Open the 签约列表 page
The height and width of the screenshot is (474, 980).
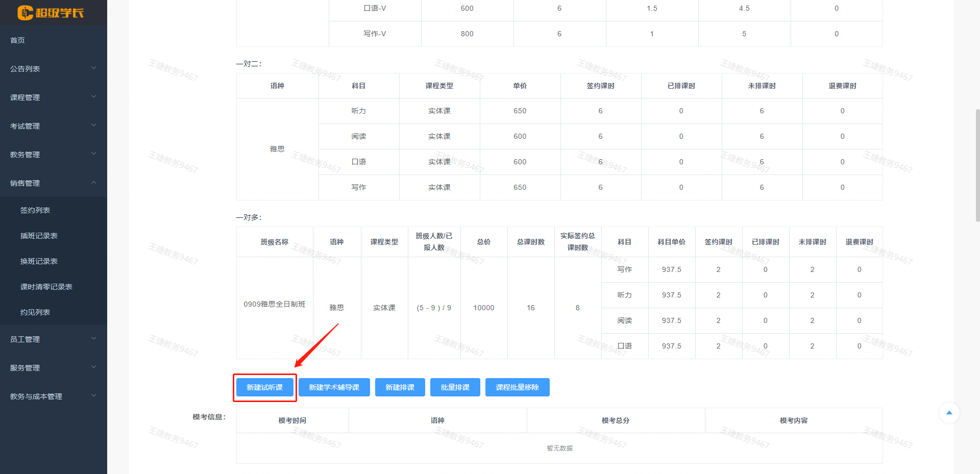tap(35, 210)
